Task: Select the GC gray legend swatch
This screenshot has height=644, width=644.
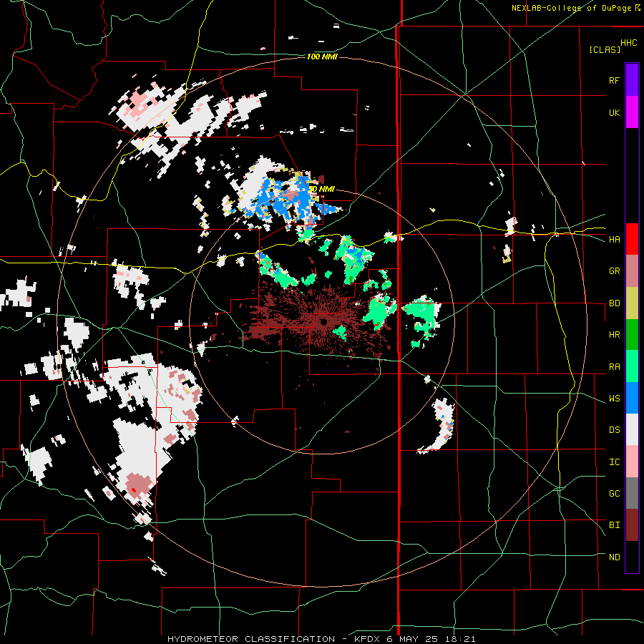Action: (x=632, y=493)
